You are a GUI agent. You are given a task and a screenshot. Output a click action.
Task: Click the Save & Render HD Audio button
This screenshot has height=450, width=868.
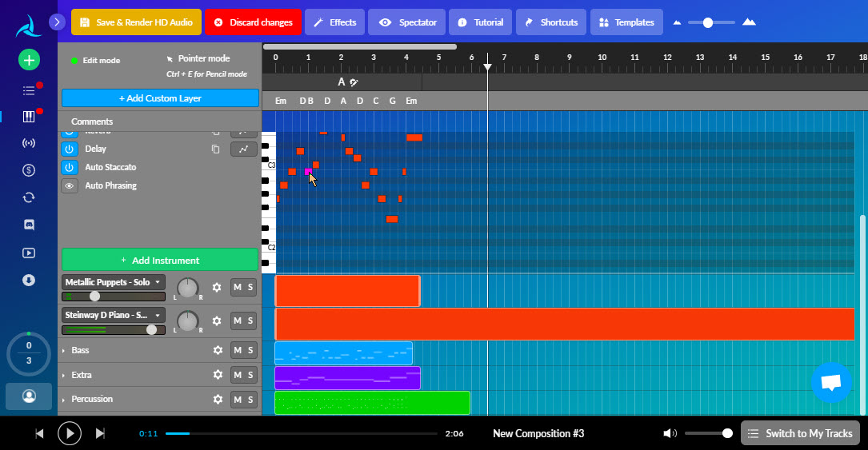(135, 22)
